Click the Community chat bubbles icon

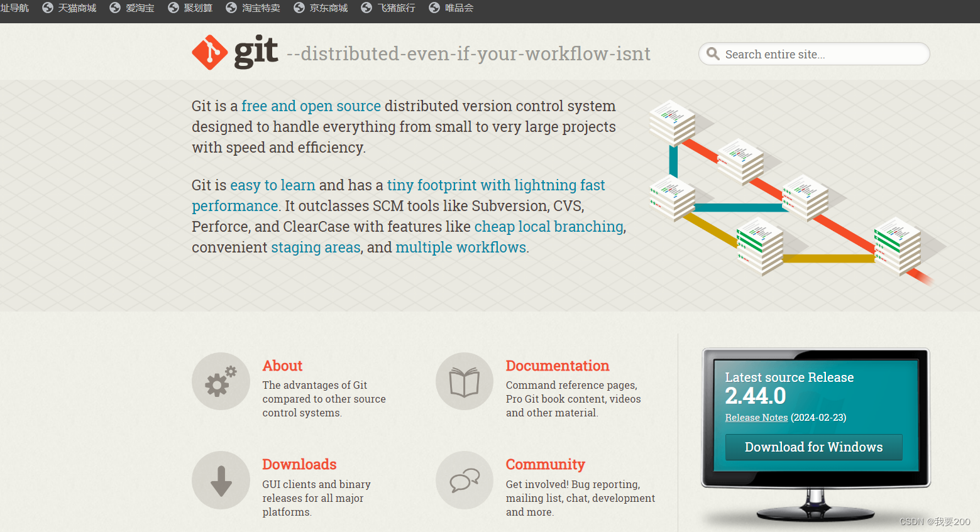[x=465, y=480]
